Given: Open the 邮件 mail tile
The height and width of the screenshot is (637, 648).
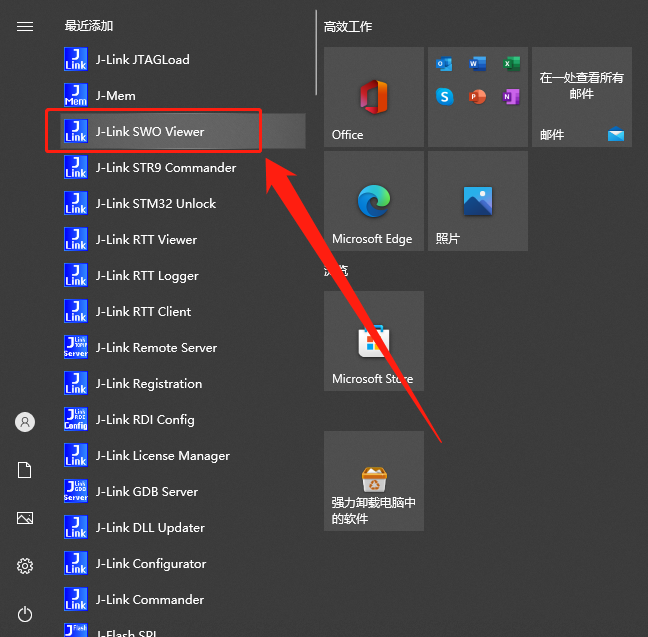Looking at the screenshot, I should click(582, 97).
